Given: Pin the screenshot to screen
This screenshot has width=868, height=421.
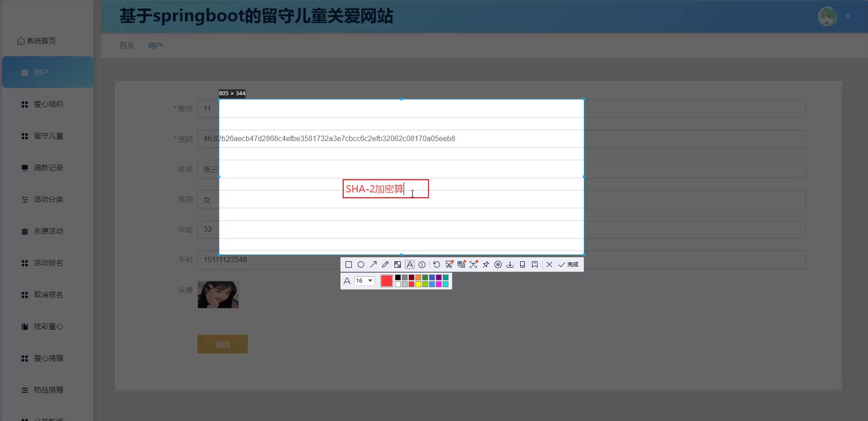Looking at the screenshot, I should point(486,264).
